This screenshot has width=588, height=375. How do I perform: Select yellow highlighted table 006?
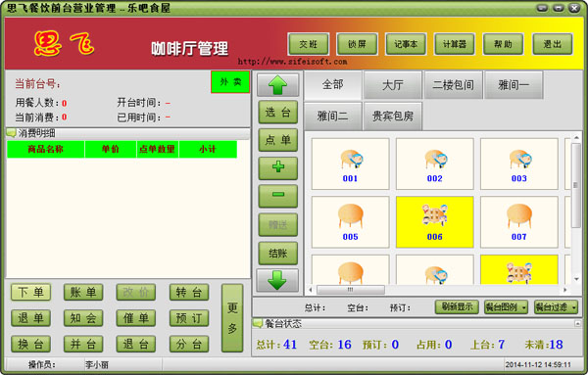click(434, 222)
